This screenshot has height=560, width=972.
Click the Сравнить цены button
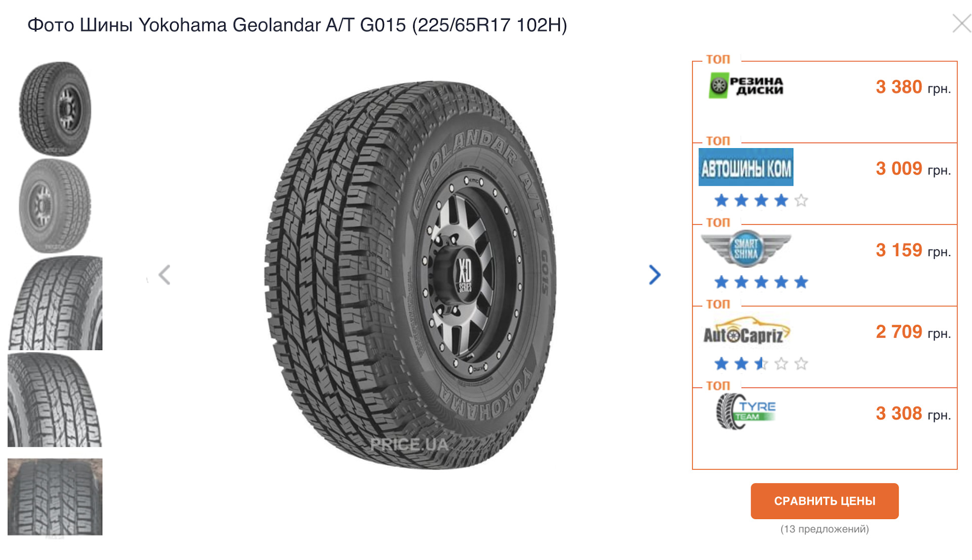(824, 501)
